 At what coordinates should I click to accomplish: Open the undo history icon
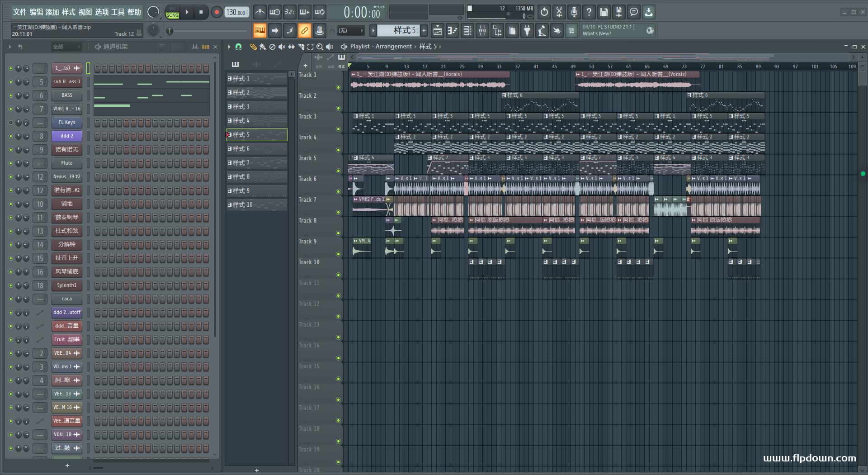(x=544, y=12)
